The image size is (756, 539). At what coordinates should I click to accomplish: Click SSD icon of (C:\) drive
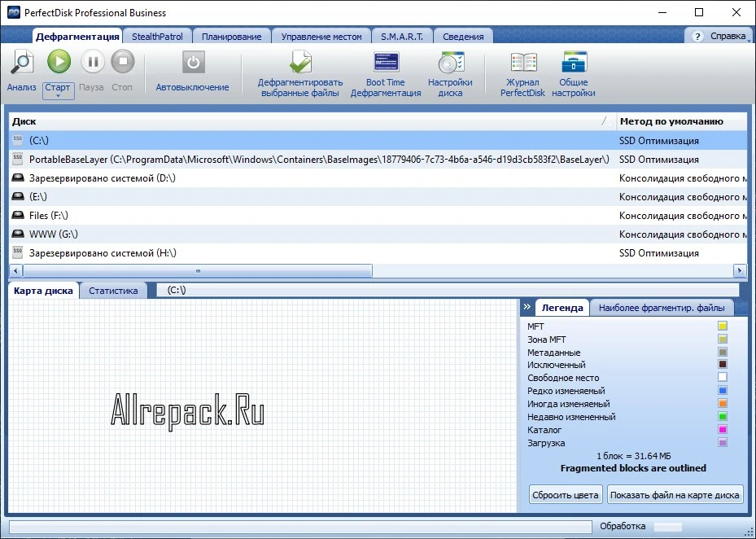coord(18,140)
